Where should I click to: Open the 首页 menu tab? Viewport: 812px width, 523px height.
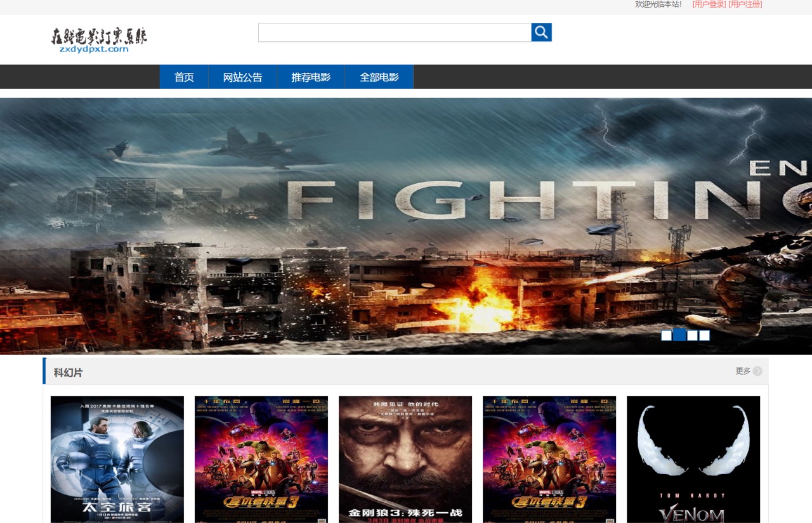184,77
